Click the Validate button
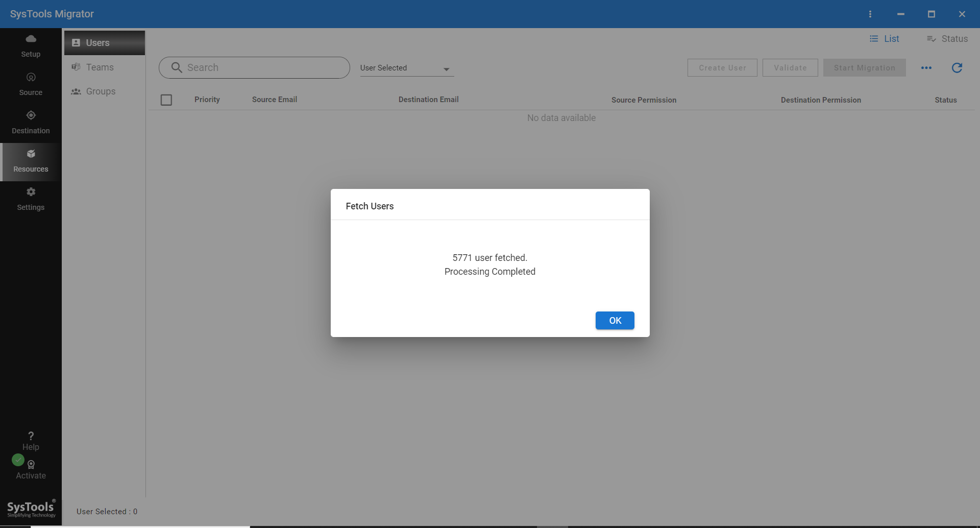The width and height of the screenshot is (980, 528). (790, 68)
